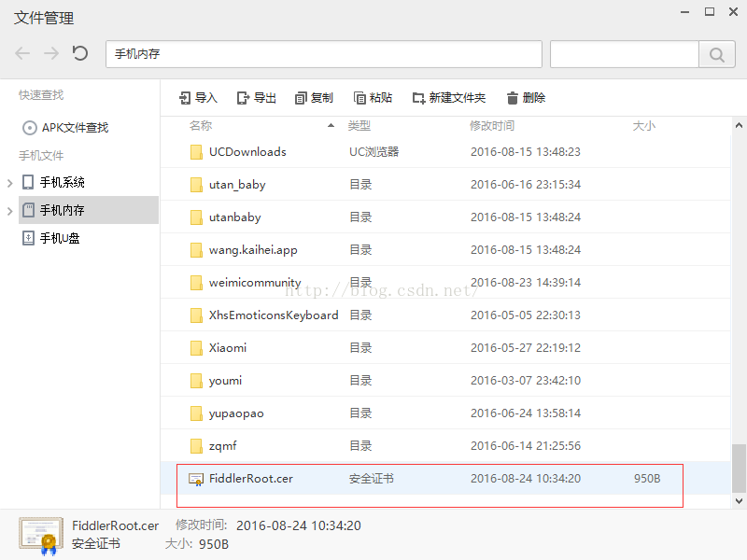Click the folder icon of youmi

pos(196,381)
